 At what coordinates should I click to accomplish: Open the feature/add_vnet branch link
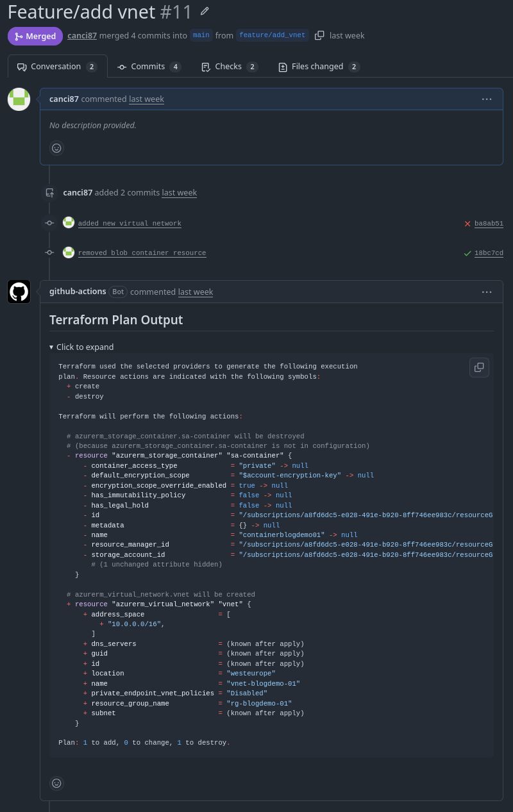[273, 35]
